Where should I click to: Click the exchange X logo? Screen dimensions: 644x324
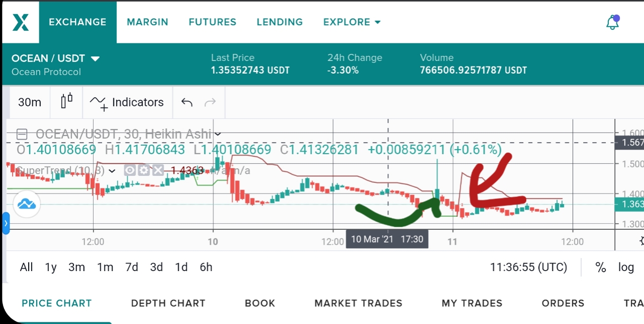click(21, 22)
